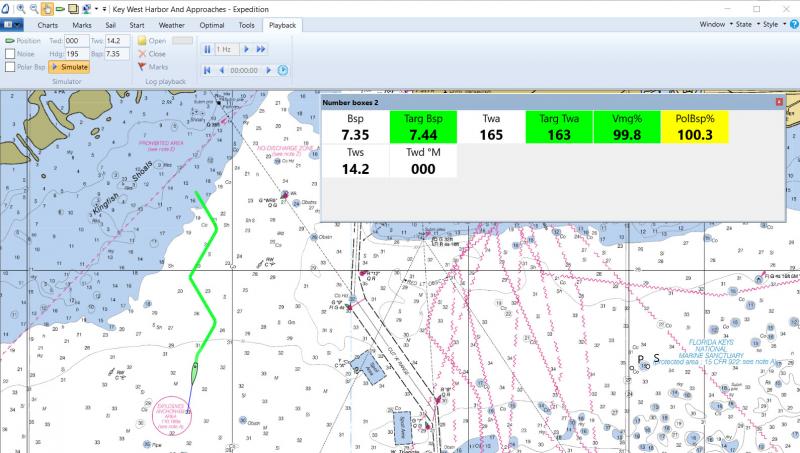Open the help question mark icon

click(x=792, y=23)
